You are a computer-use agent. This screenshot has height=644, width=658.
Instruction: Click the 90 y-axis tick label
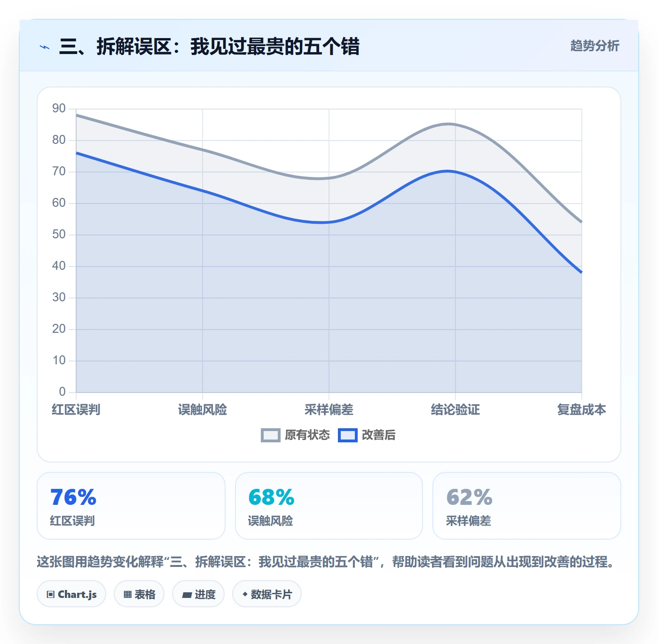[59, 108]
